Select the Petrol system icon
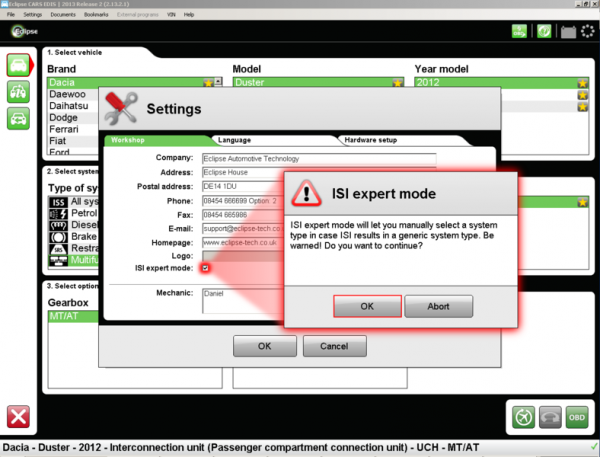 (x=58, y=214)
